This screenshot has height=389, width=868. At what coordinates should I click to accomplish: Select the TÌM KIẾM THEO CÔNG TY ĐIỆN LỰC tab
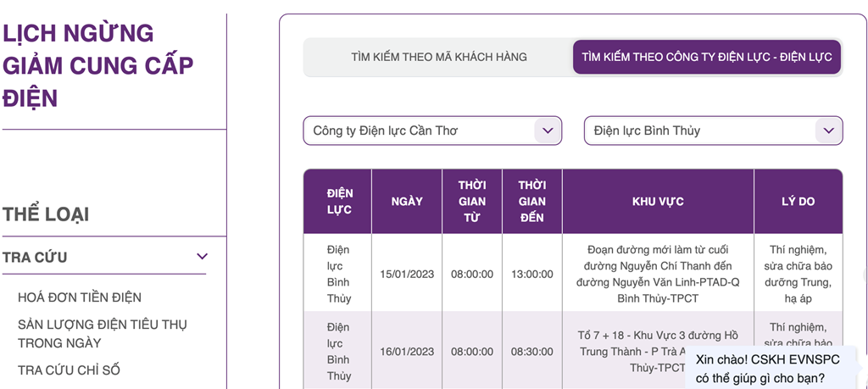[x=706, y=57]
